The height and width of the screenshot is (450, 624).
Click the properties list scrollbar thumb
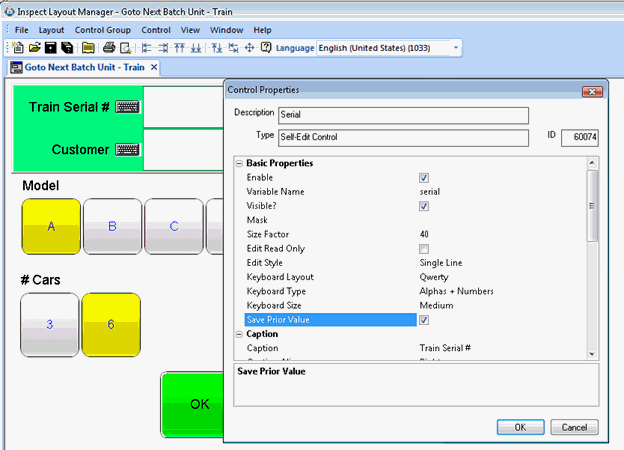coord(592,206)
